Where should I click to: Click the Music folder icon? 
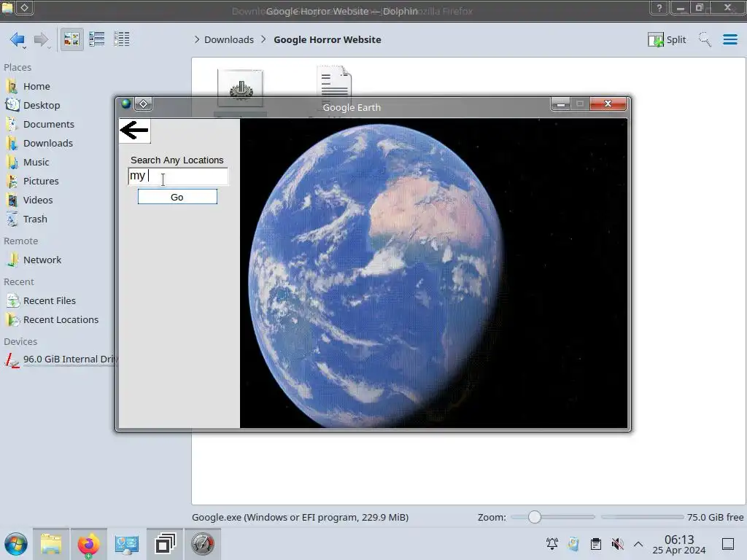coord(12,163)
